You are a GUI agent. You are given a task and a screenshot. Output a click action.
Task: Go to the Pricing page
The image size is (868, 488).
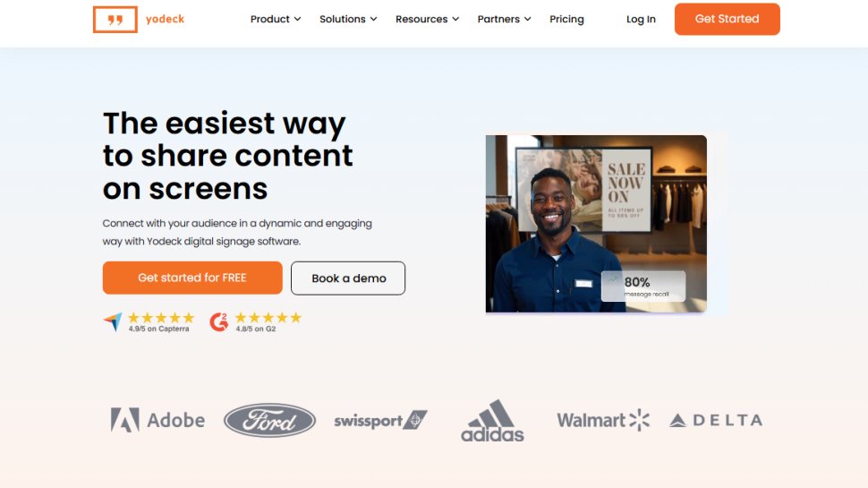click(566, 19)
